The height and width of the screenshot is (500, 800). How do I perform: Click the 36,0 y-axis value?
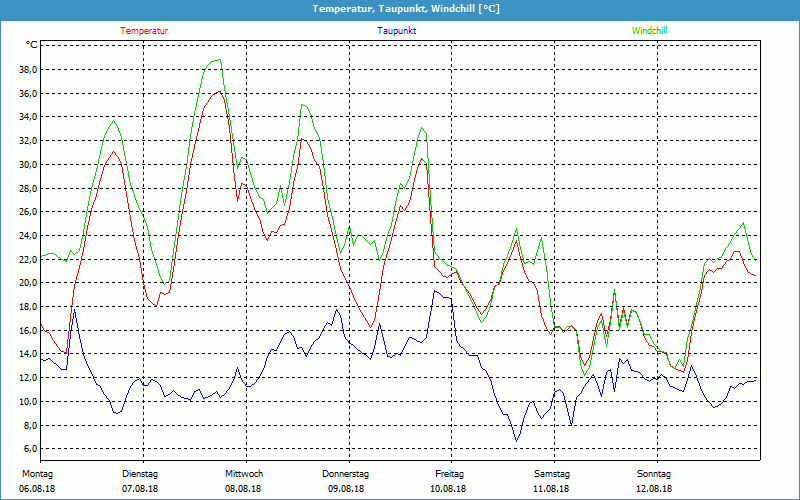point(28,93)
